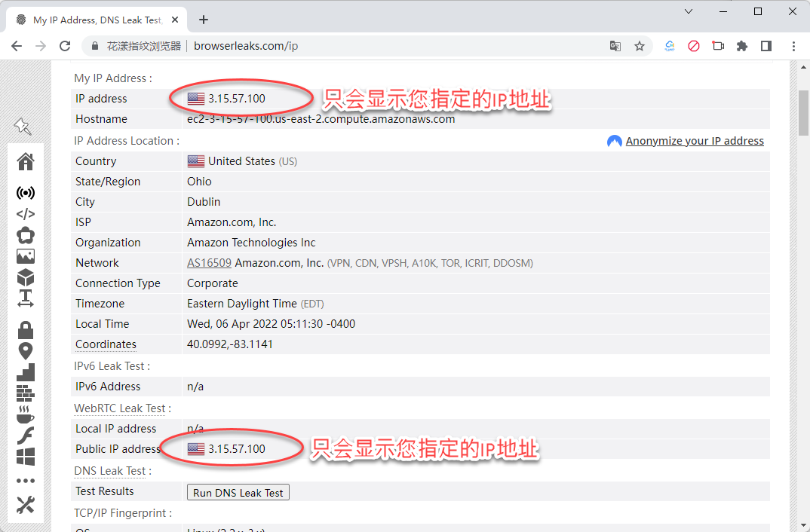Click the scrollbar down arrow

point(803,526)
